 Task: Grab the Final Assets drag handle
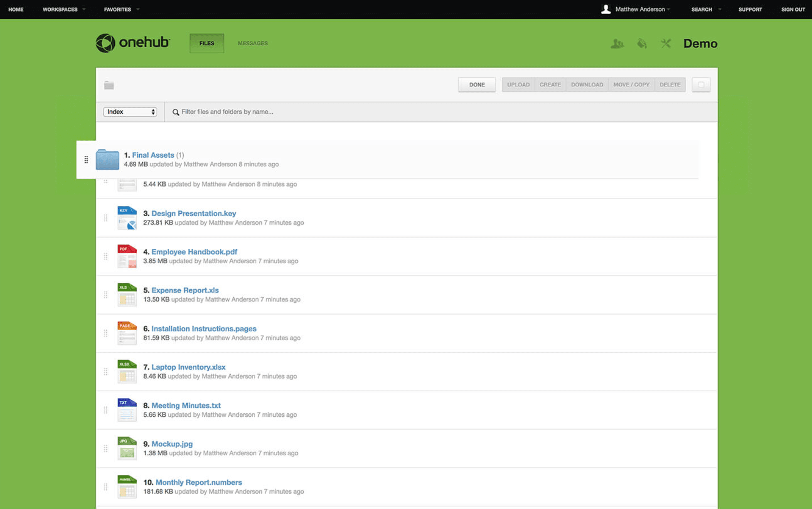[x=86, y=160]
